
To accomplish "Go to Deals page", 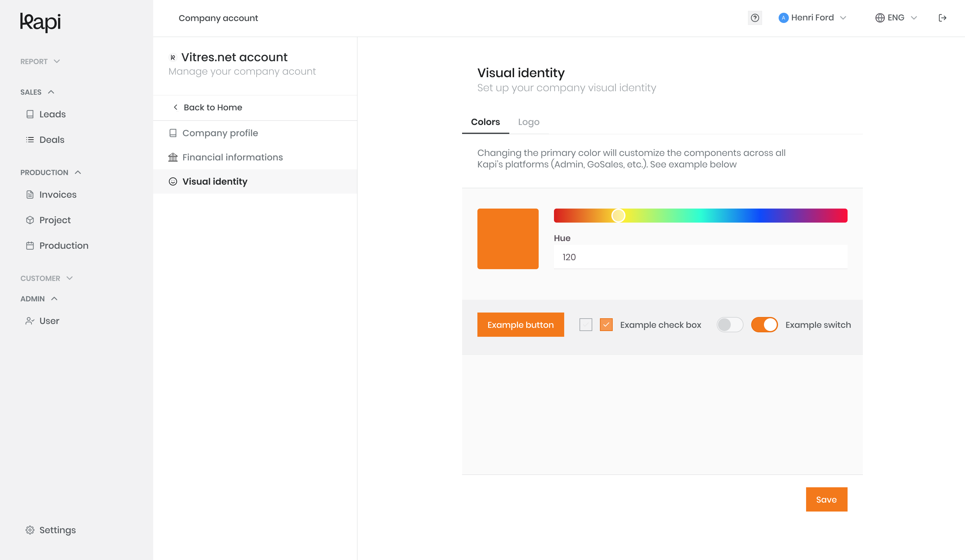I will 52,140.
